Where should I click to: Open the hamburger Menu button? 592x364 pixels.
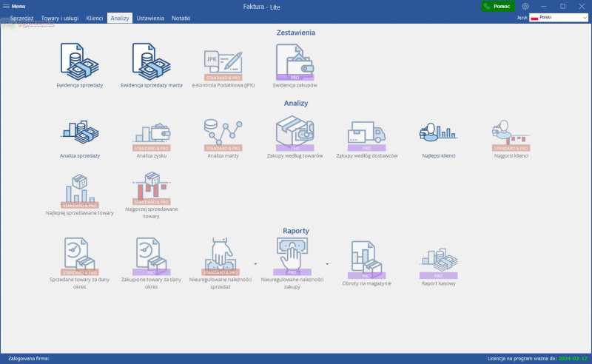14,6
